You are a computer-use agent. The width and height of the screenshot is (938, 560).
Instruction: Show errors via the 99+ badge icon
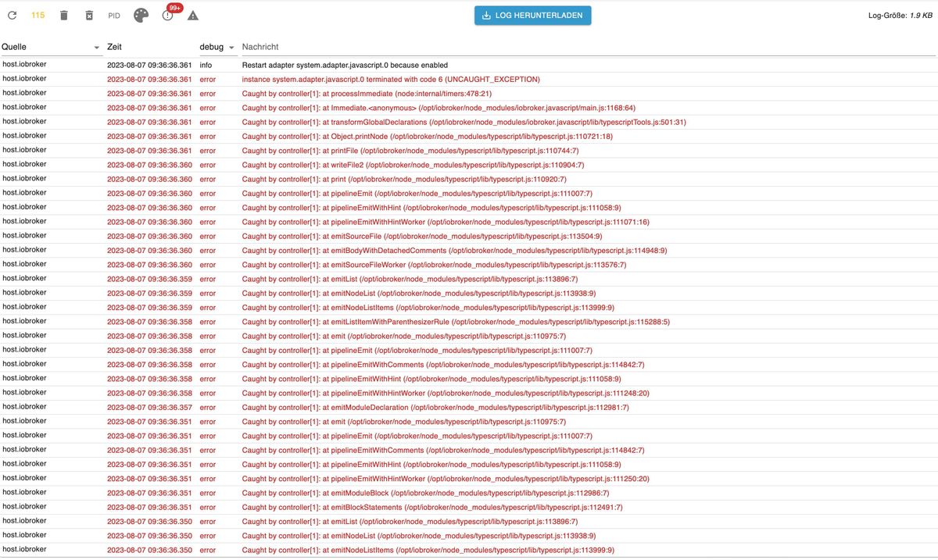pyautogui.click(x=167, y=15)
